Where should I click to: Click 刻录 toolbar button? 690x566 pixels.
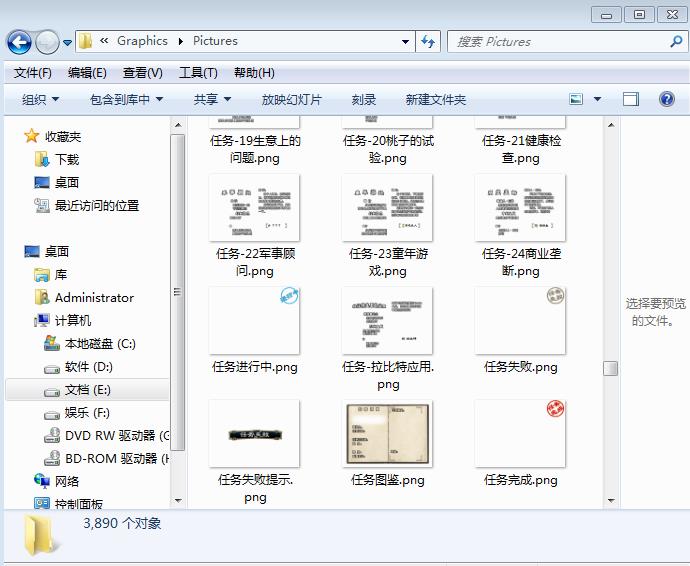coord(363,99)
